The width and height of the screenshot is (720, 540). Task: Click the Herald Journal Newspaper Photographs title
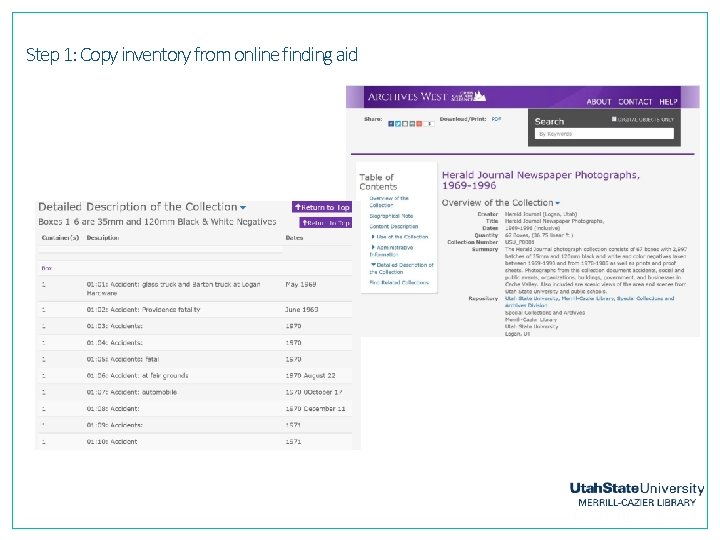[540, 180]
